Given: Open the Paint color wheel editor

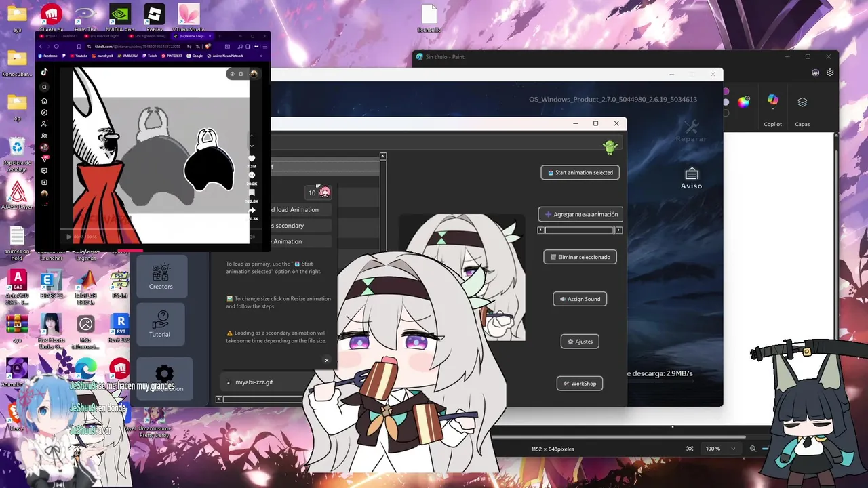Looking at the screenshot, I should [744, 102].
